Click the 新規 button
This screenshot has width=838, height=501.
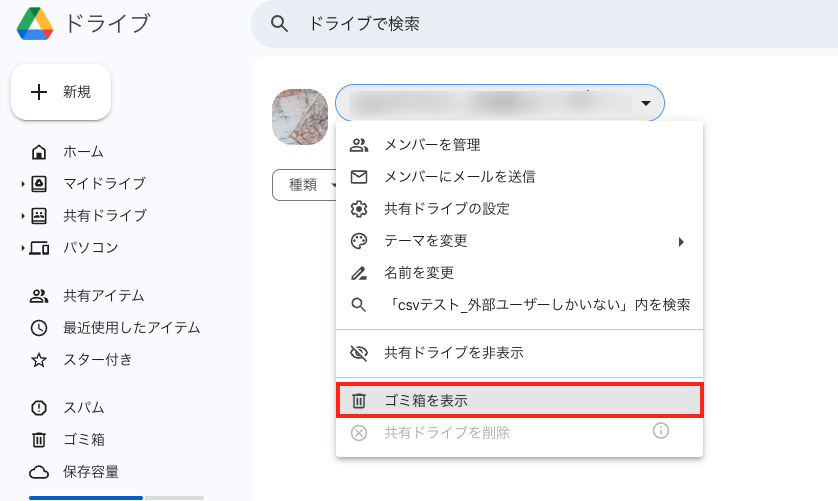(61, 92)
